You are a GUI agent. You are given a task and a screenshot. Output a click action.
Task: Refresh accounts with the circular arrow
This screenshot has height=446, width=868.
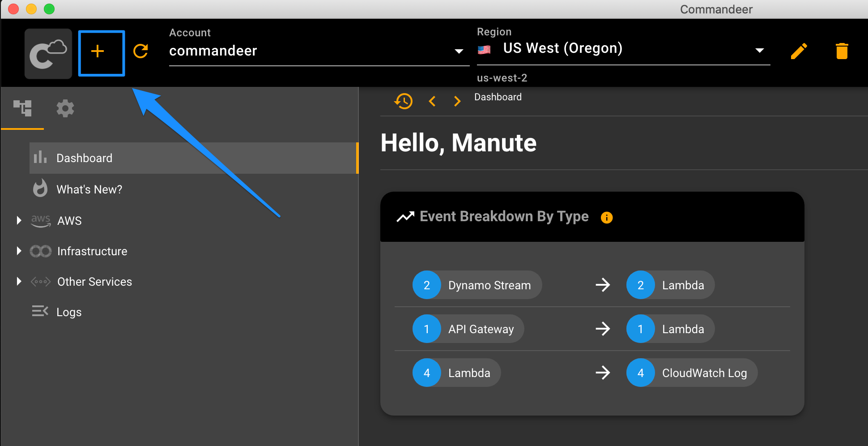pos(141,51)
